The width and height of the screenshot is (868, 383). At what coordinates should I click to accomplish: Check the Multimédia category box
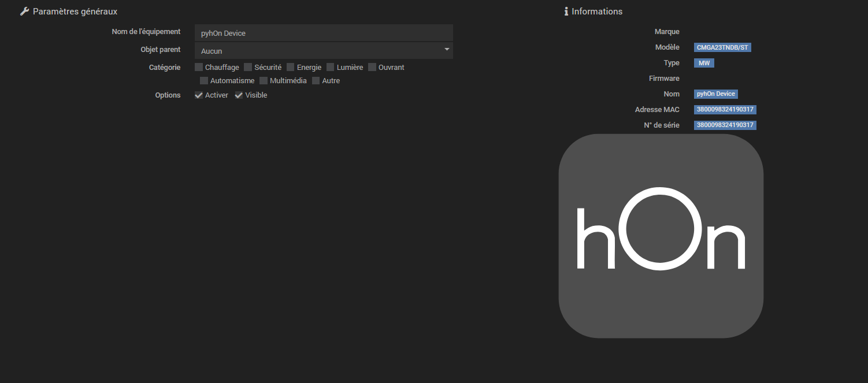[264, 80]
